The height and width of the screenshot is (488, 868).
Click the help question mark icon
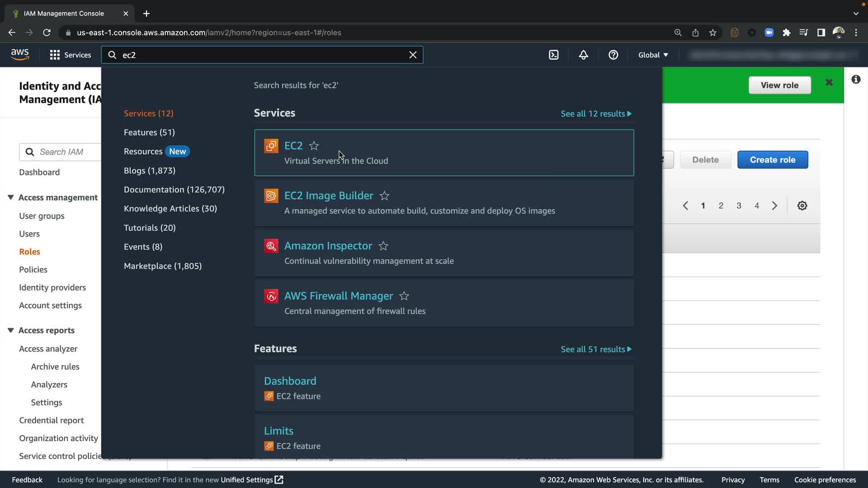pyautogui.click(x=613, y=55)
